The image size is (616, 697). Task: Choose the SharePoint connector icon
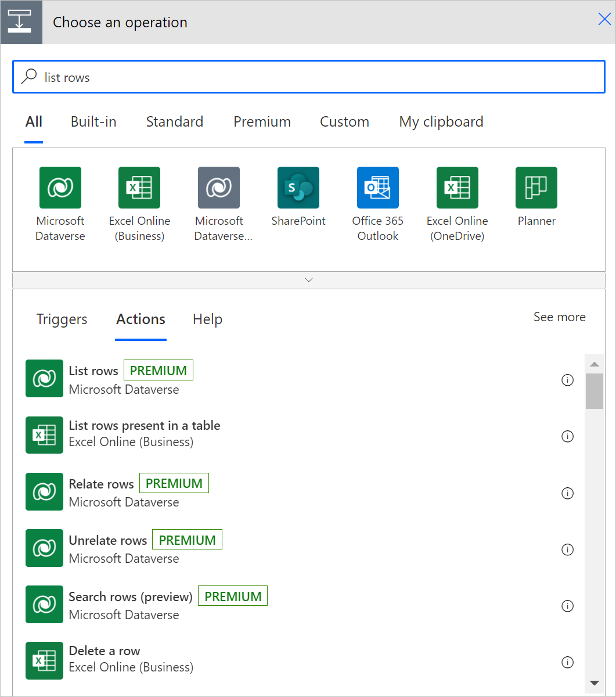click(298, 188)
